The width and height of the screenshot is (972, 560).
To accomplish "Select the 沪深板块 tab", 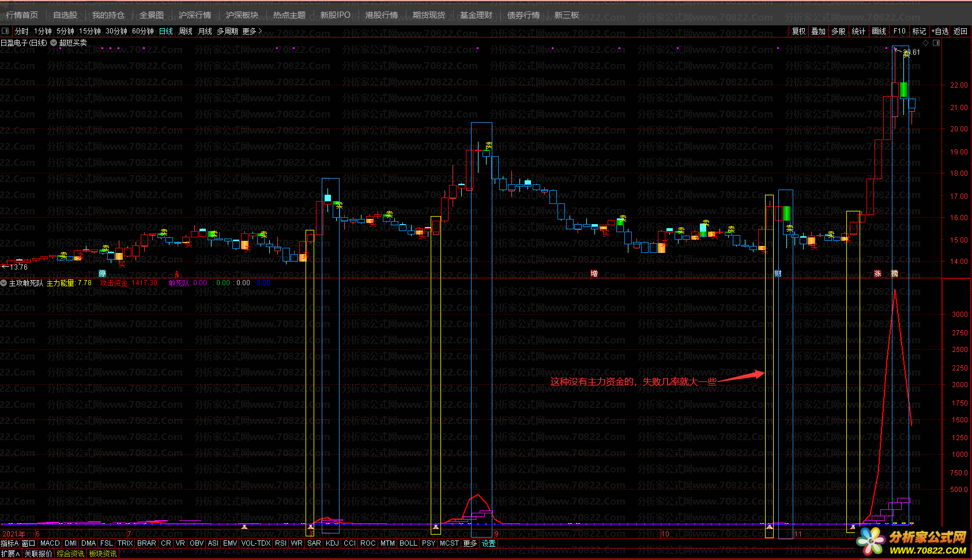I will click(242, 15).
